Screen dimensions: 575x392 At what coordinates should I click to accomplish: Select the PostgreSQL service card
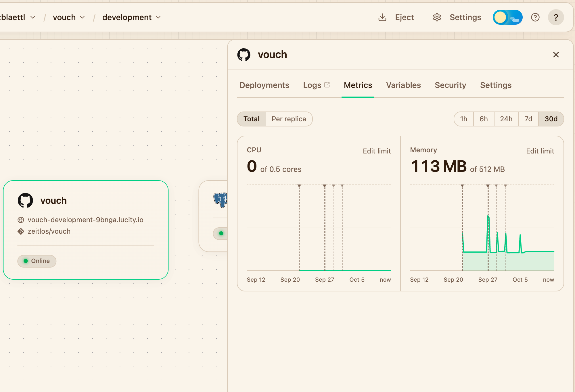pyautogui.click(x=213, y=216)
